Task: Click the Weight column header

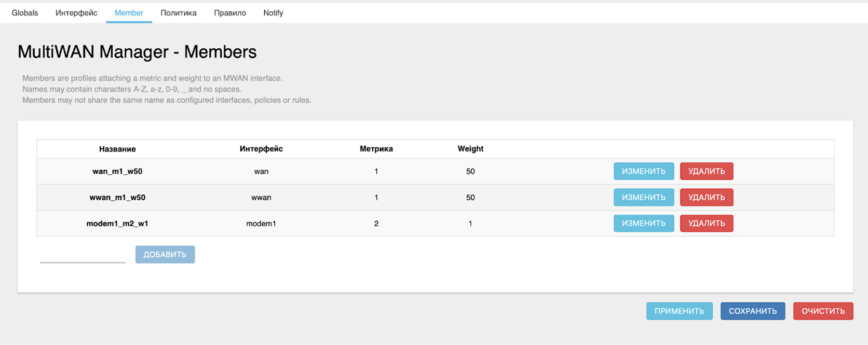Action: pos(470,149)
